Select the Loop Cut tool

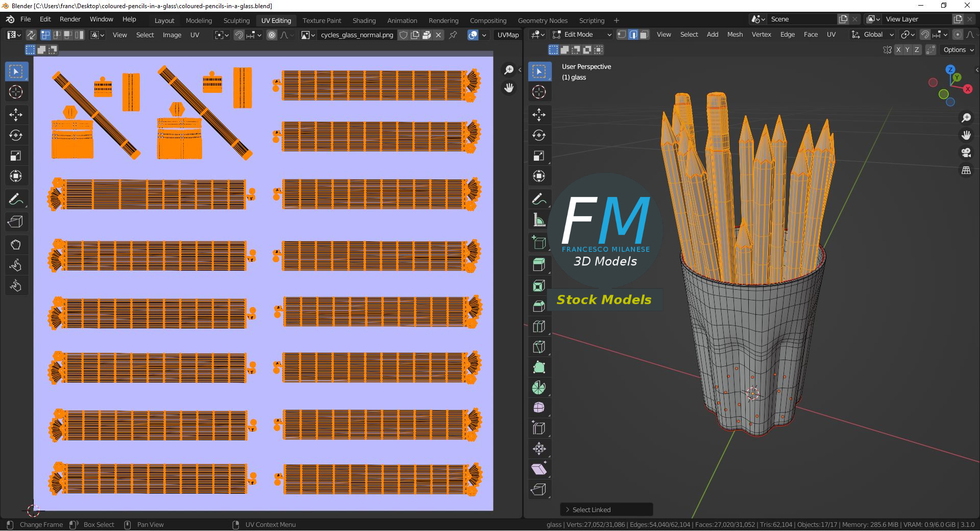539,326
